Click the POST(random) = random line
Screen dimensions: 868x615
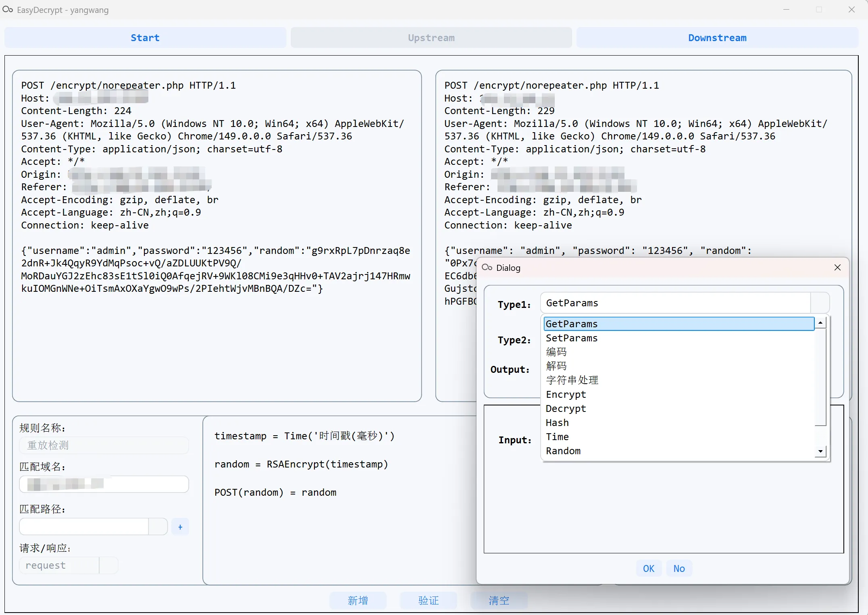pyautogui.click(x=275, y=492)
